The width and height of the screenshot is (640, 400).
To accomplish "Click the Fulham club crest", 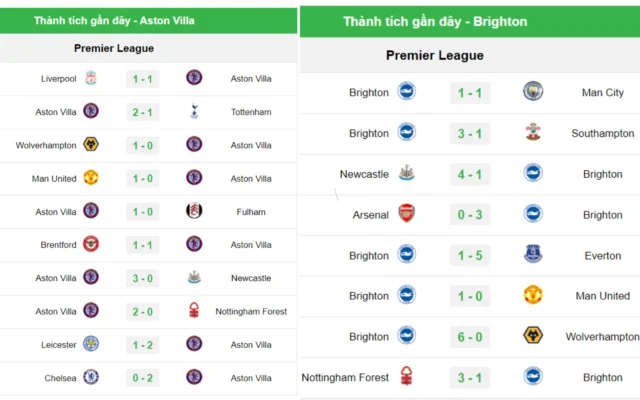I will pyautogui.click(x=194, y=211).
